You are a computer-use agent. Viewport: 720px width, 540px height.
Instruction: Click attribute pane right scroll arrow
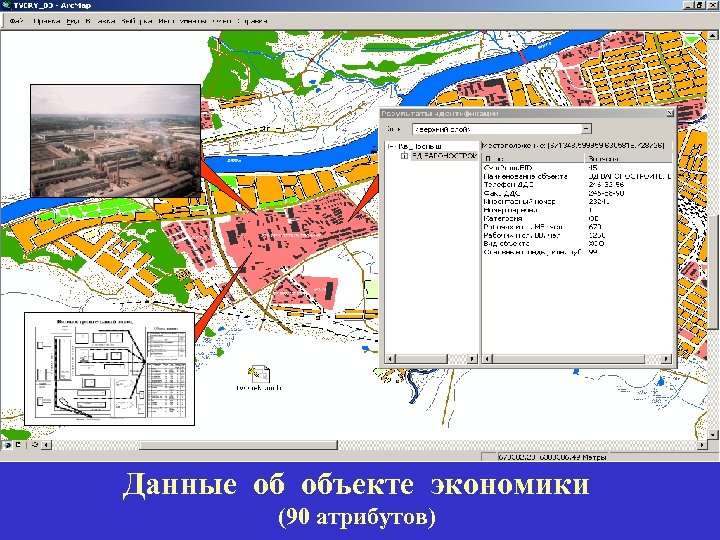pos(666,359)
